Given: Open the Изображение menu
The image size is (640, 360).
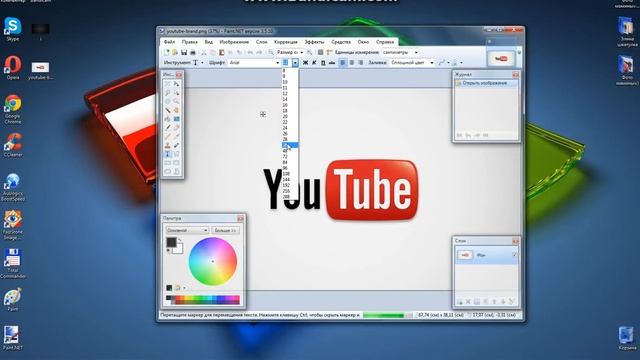Looking at the screenshot, I should click(234, 42).
